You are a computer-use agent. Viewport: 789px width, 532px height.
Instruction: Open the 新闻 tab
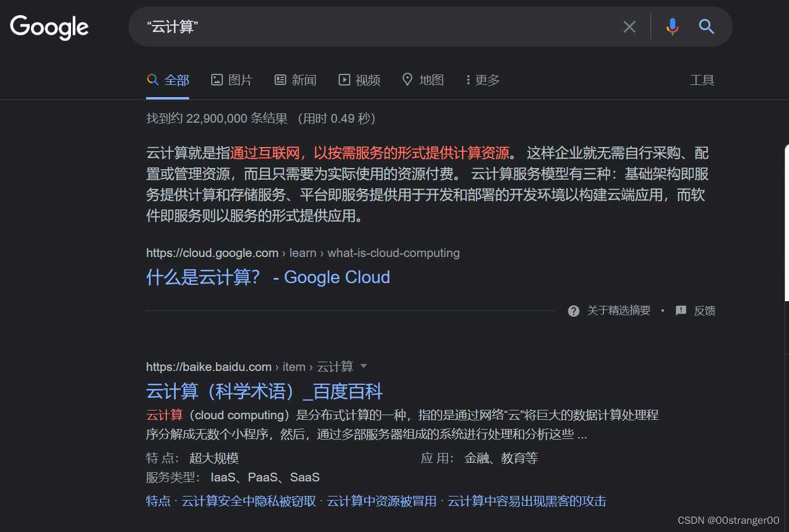tap(296, 80)
